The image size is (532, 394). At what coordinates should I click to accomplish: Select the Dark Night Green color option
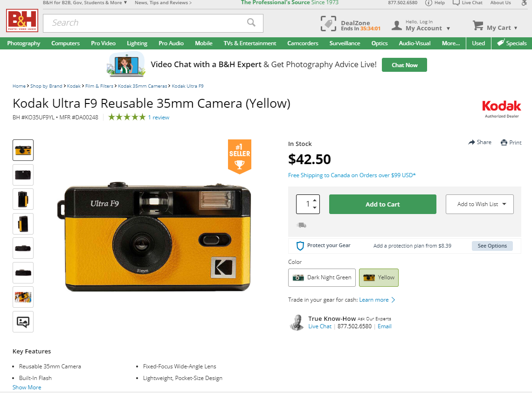[322, 277]
